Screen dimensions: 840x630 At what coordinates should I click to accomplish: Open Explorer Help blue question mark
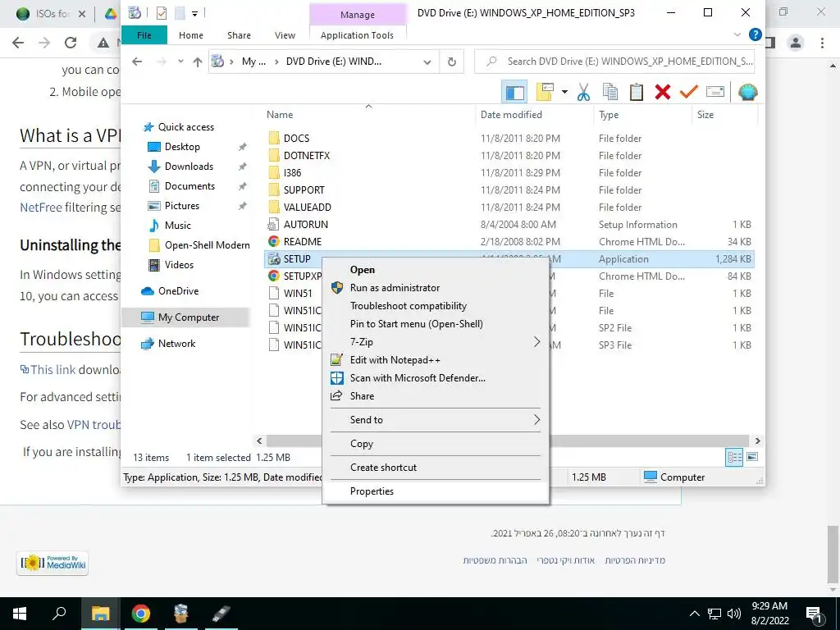755,34
